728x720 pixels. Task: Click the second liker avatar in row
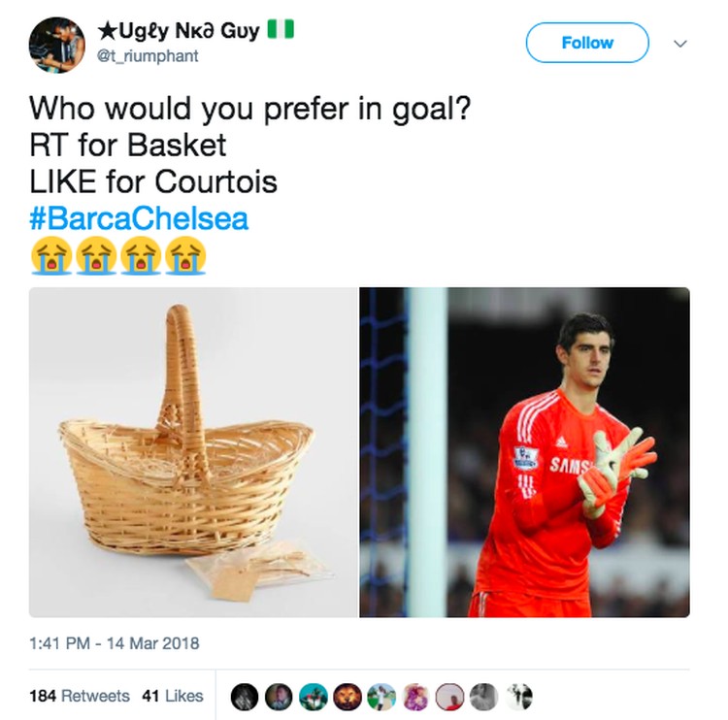click(x=279, y=697)
